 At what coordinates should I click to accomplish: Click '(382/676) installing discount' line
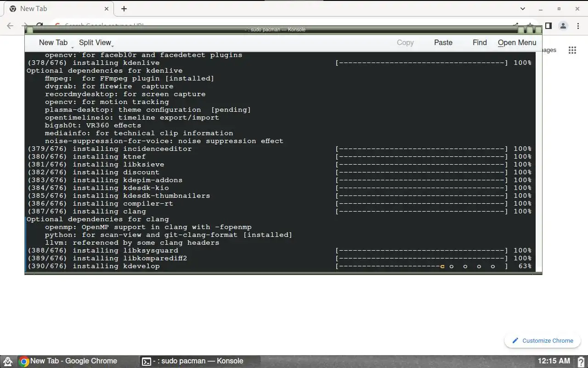pos(93,172)
